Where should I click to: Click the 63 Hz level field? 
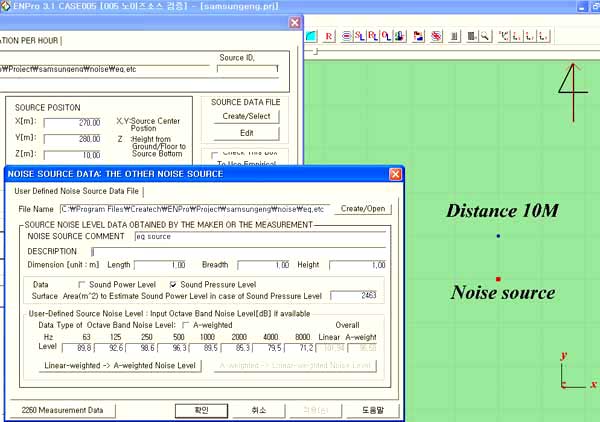pos(77,348)
